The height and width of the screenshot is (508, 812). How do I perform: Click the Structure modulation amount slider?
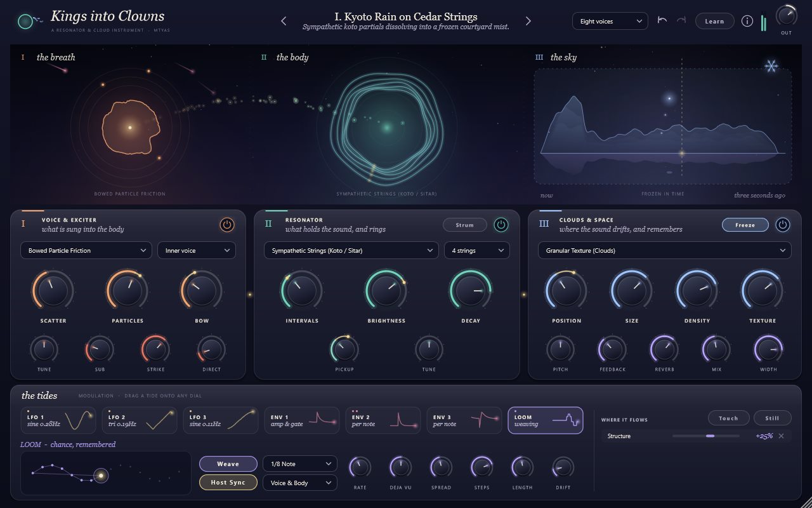click(x=706, y=436)
